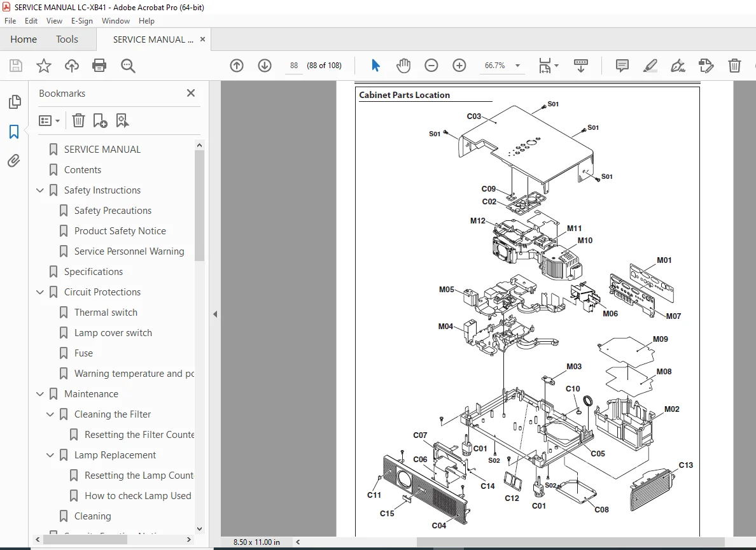The image size is (756, 550).
Task: Click the Fit page width icon
Action: click(x=545, y=66)
